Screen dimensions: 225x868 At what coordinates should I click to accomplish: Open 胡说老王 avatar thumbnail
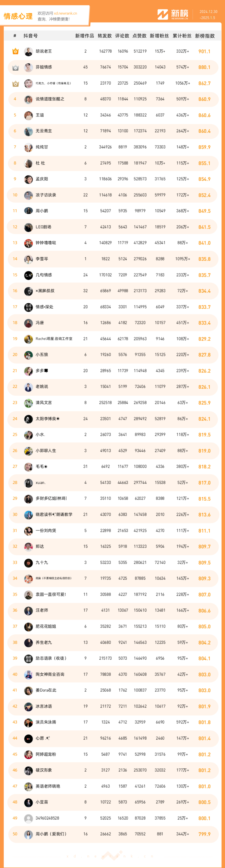28,51
